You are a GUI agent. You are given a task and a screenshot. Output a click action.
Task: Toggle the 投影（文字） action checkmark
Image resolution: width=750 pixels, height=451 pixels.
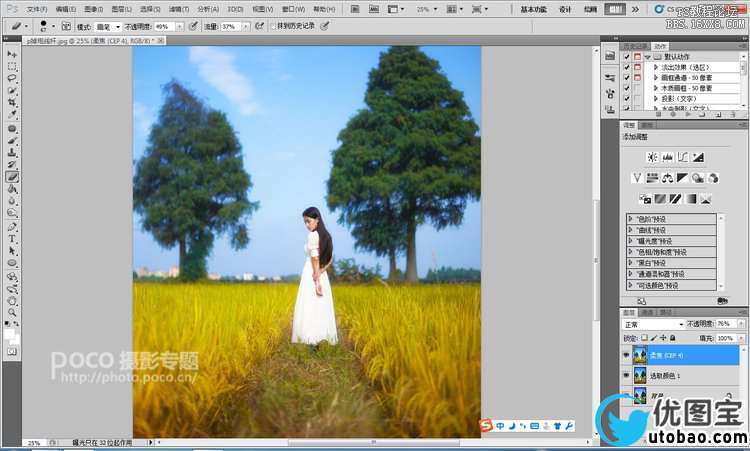pyautogui.click(x=627, y=99)
